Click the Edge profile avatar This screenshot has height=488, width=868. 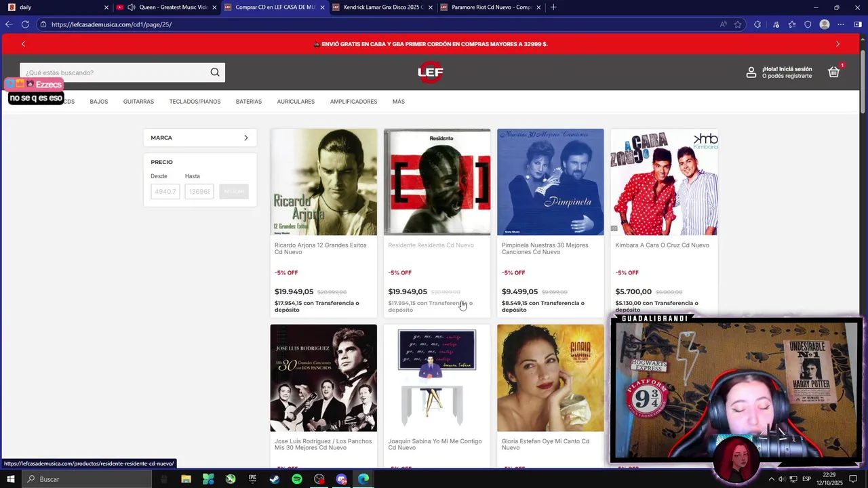tap(825, 24)
